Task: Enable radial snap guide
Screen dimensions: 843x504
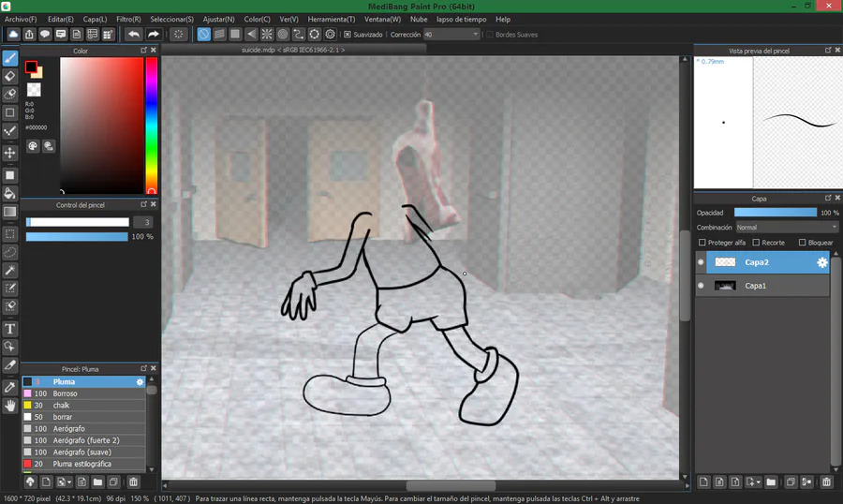Action: pos(267,35)
